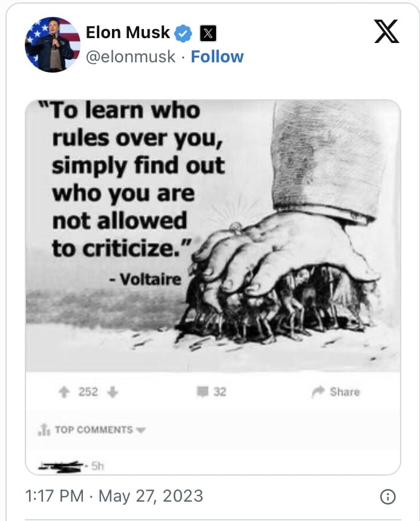The image size is (420, 521).
Task: Click the small X affiliate badge
Action: click(x=208, y=33)
